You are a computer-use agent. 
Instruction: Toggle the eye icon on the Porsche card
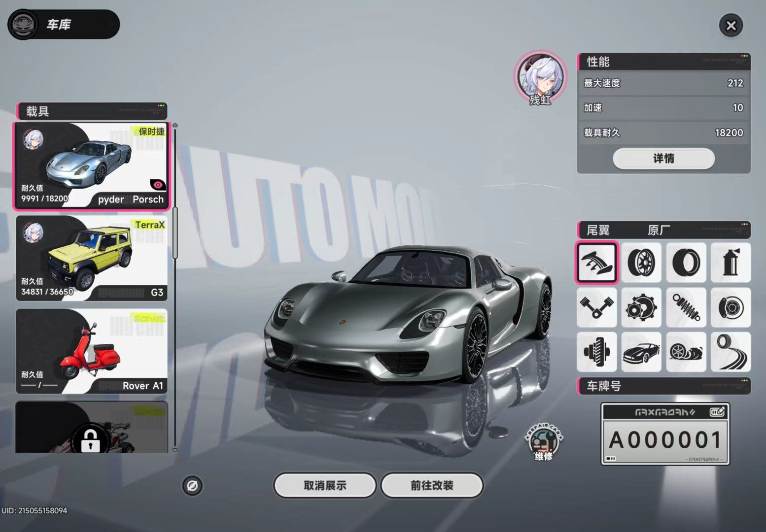click(x=158, y=185)
